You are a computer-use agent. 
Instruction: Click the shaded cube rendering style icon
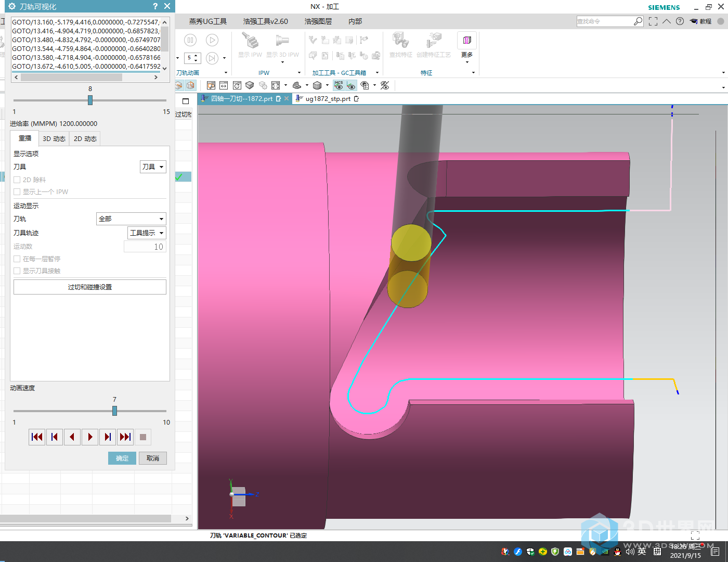[x=317, y=85]
